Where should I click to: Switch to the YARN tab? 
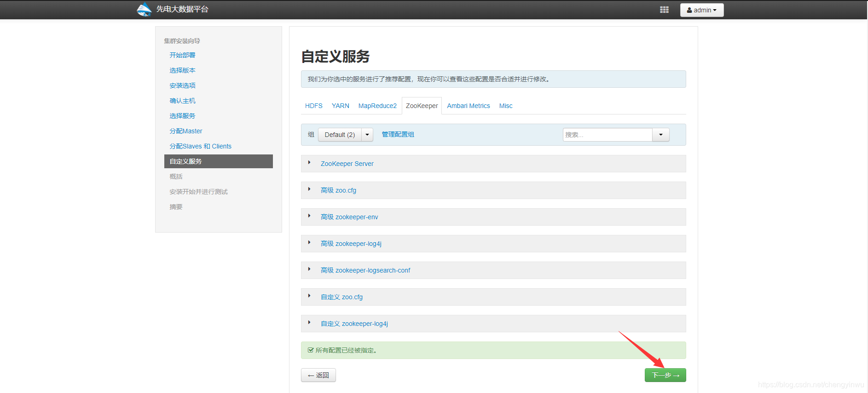[x=341, y=106]
